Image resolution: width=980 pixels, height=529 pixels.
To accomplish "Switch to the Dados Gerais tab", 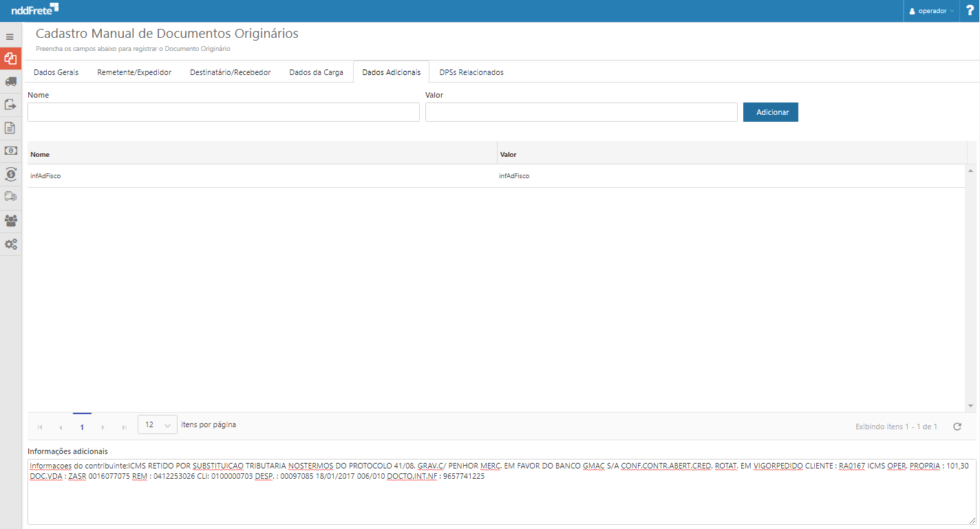I will (56, 72).
